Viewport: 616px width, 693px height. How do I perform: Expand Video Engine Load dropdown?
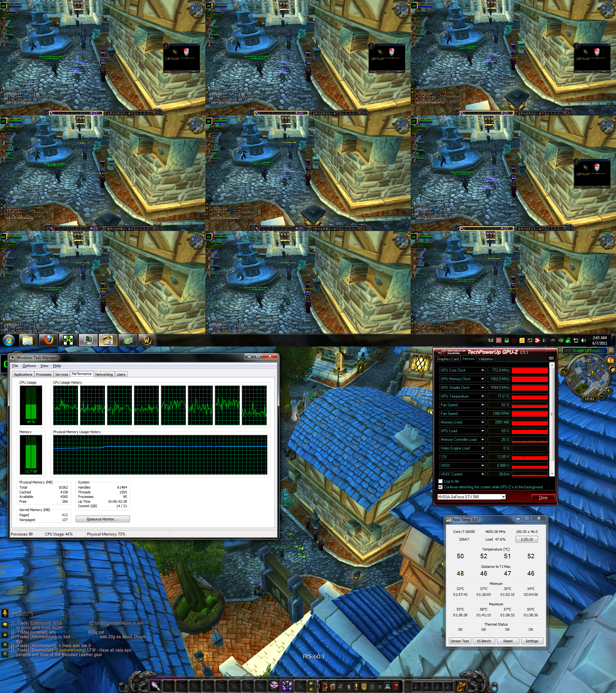coord(483,448)
